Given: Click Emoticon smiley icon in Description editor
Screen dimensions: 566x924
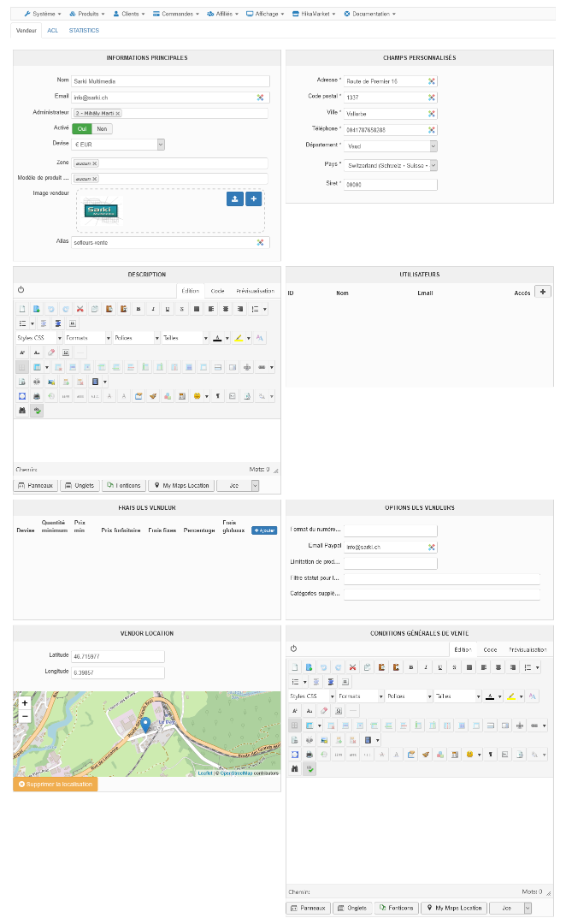Looking at the screenshot, I should [197, 396].
